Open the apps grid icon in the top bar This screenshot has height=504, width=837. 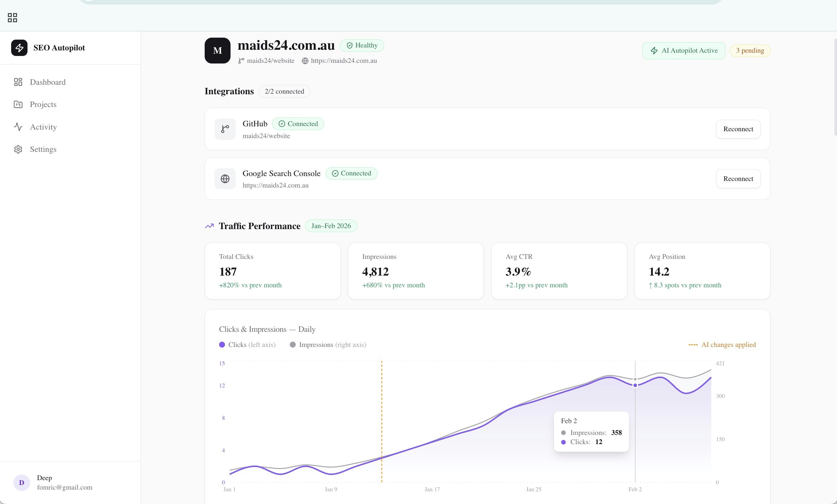pyautogui.click(x=12, y=17)
